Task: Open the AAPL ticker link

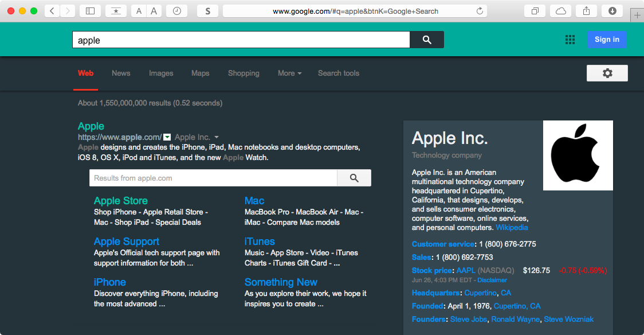Action: 466,270
